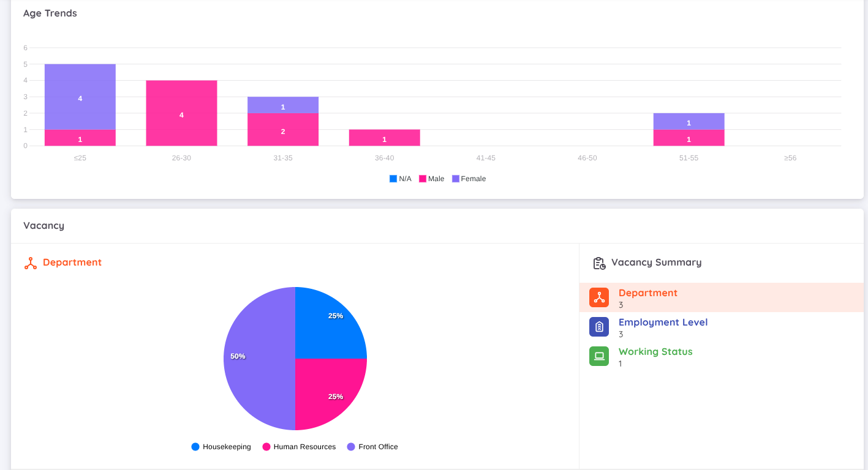
Task: Hide Human Resources in pie legend
Action: [x=299, y=447]
